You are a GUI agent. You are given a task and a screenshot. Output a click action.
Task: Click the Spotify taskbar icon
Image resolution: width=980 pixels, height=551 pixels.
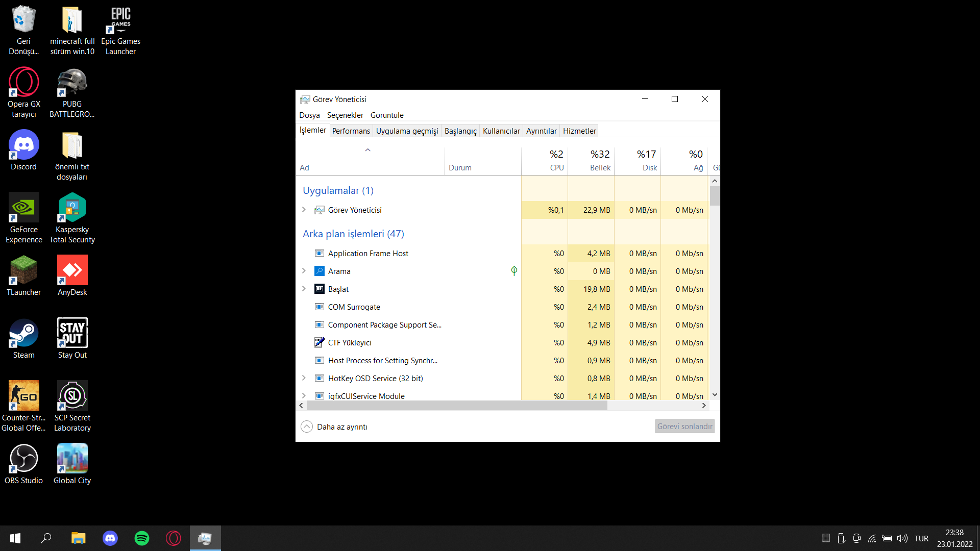[142, 538]
